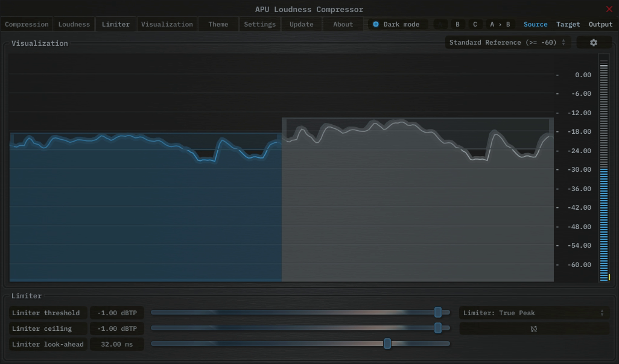The image size is (619, 364).
Task: Enable Source monitoring
Action: [x=535, y=24]
